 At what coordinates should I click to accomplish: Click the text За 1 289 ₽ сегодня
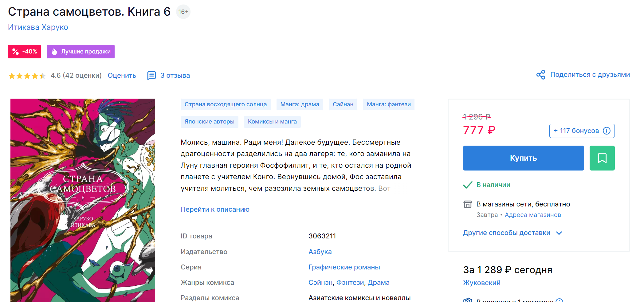tap(508, 270)
